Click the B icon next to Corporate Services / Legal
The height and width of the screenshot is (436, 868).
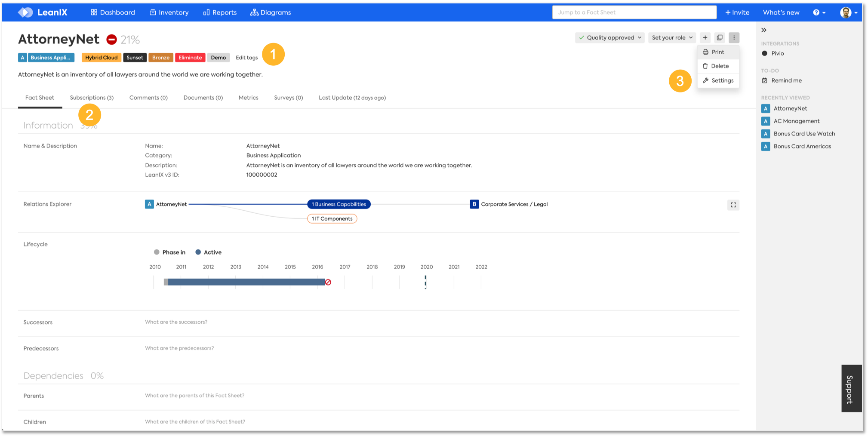pos(474,204)
